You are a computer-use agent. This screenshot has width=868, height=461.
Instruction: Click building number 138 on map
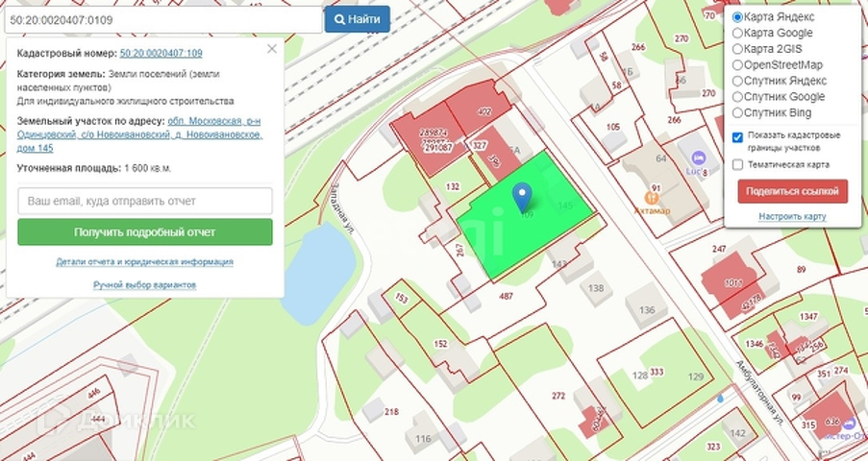(x=596, y=288)
